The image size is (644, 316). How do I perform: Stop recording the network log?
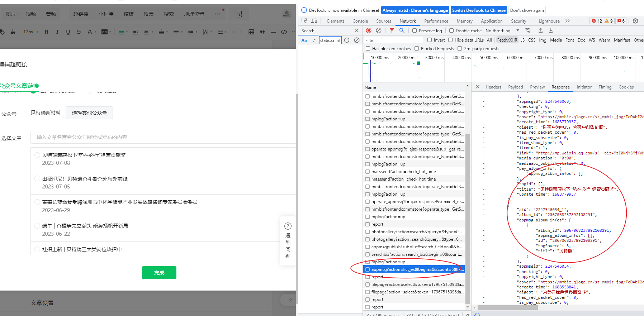[x=369, y=30]
